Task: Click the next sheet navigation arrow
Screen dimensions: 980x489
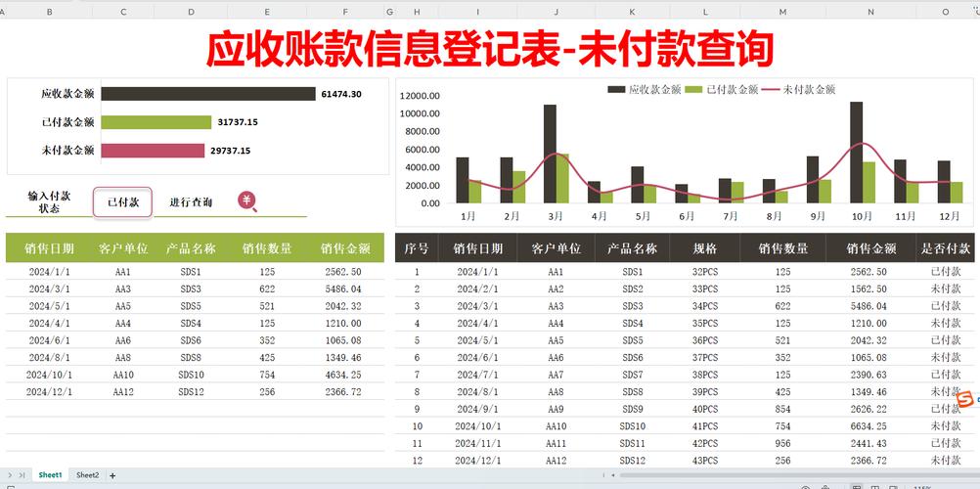Action: coord(11,476)
